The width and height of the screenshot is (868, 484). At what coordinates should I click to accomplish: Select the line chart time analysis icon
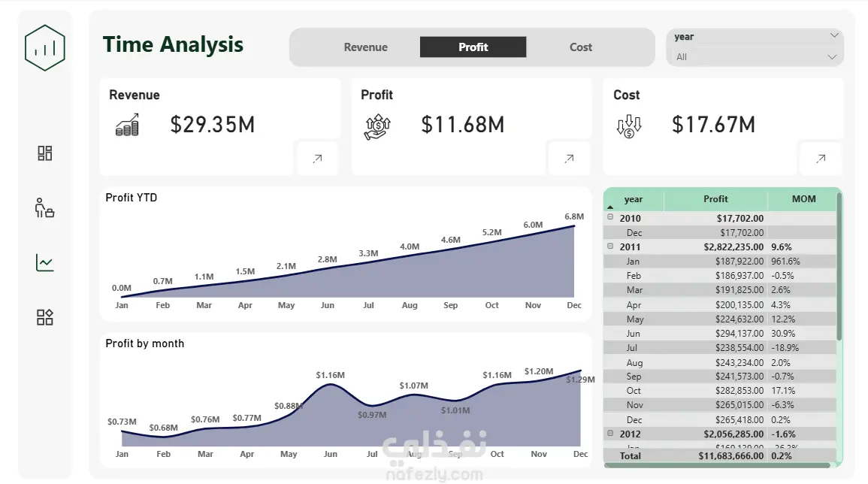coord(45,262)
